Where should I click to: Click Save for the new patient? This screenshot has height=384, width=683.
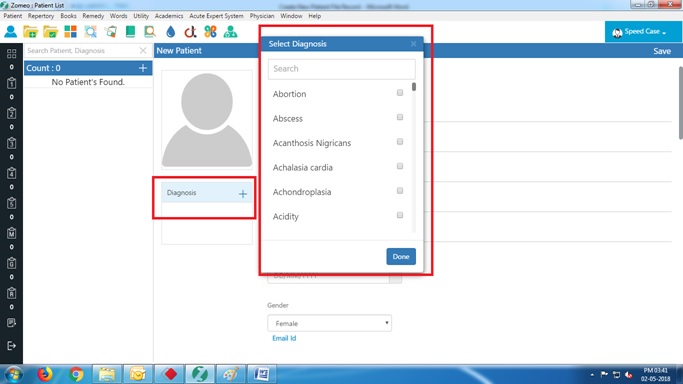(x=662, y=51)
